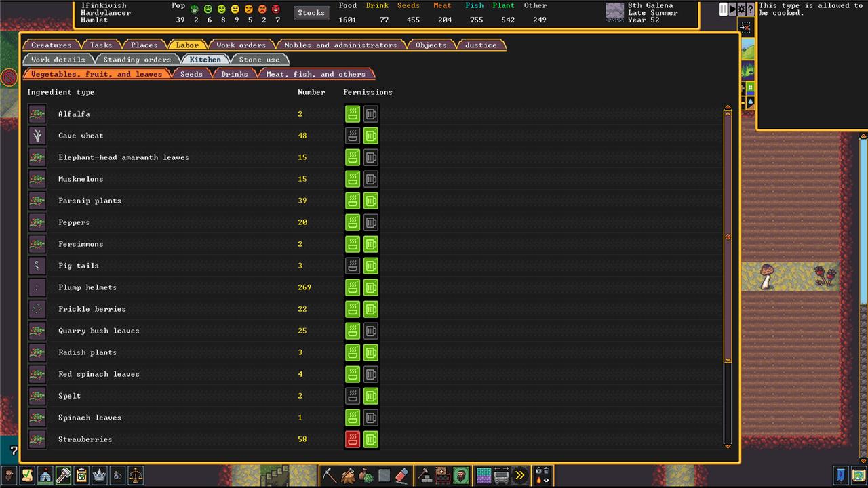This screenshot has height=488, width=868.
Task: Toggle cooking permission for Cave wheat
Action: click(352, 136)
